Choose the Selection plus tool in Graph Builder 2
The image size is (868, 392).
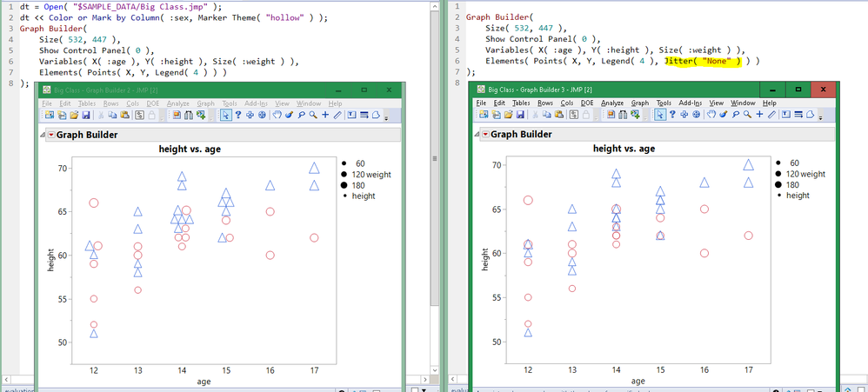click(x=250, y=115)
